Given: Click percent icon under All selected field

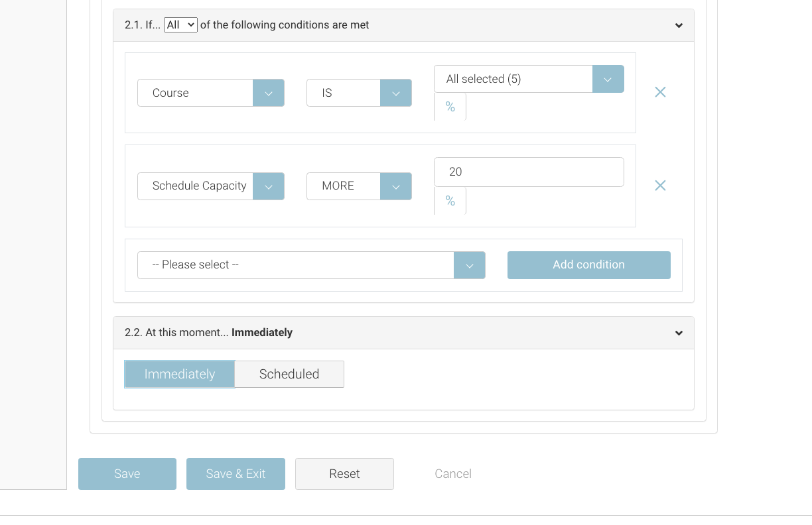Looking at the screenshot, I should pyautogui.click(x=450, y=107).
